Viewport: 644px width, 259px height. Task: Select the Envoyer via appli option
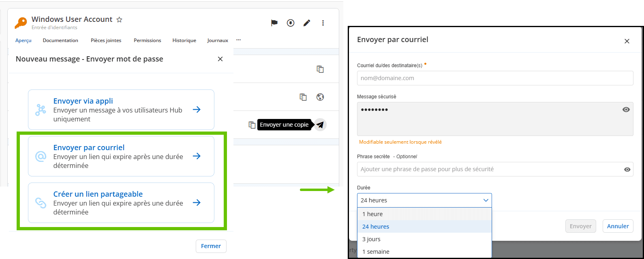tap(121, 110)
